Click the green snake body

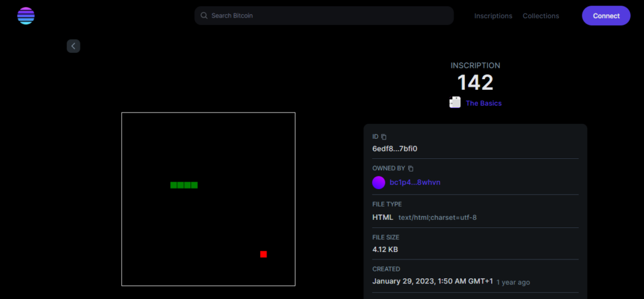184,185
